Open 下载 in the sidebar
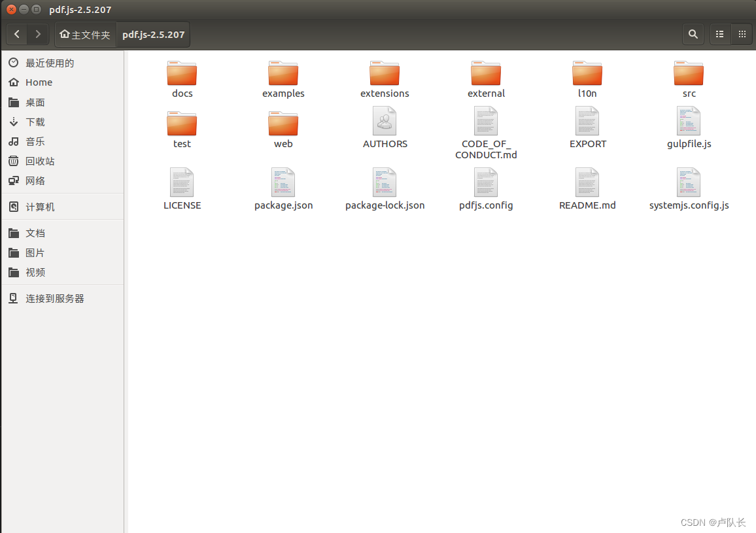Screen dimensions: 756x533 point(63,122)
